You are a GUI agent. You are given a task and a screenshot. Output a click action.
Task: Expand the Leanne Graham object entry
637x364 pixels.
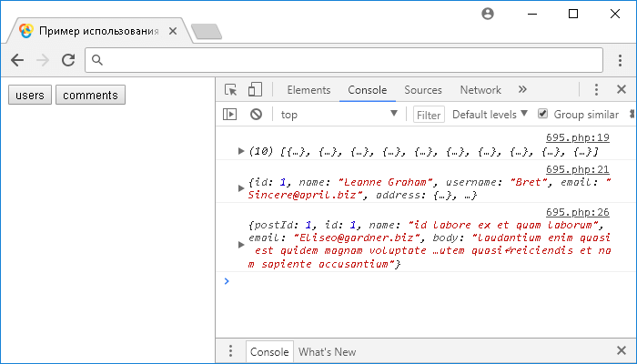tap(241, 188)
